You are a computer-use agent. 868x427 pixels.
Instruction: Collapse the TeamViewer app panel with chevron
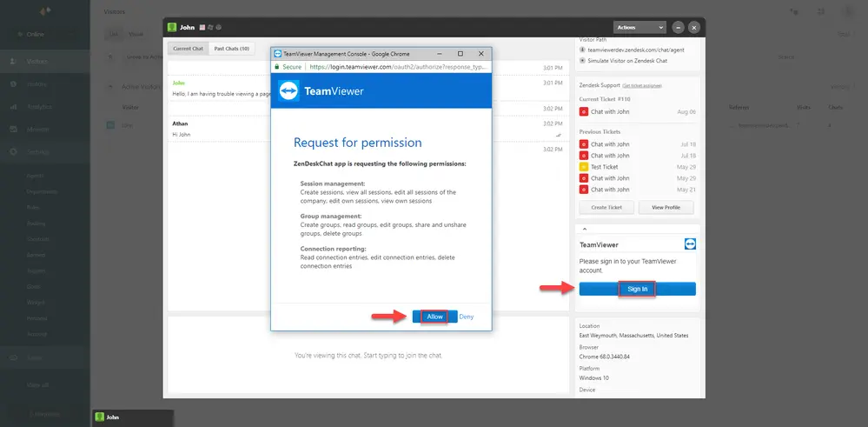(585, 229)
